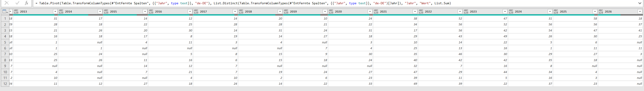Change the data type icon of column 2014
The image size is (644, 91).
(x=61, y=11)
